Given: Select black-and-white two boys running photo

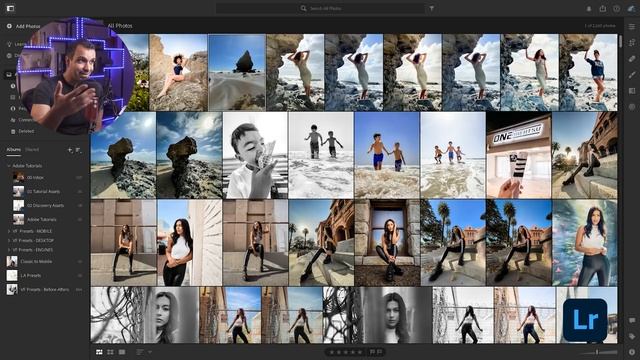Looking at the screenshot, I should coord(321,156).
